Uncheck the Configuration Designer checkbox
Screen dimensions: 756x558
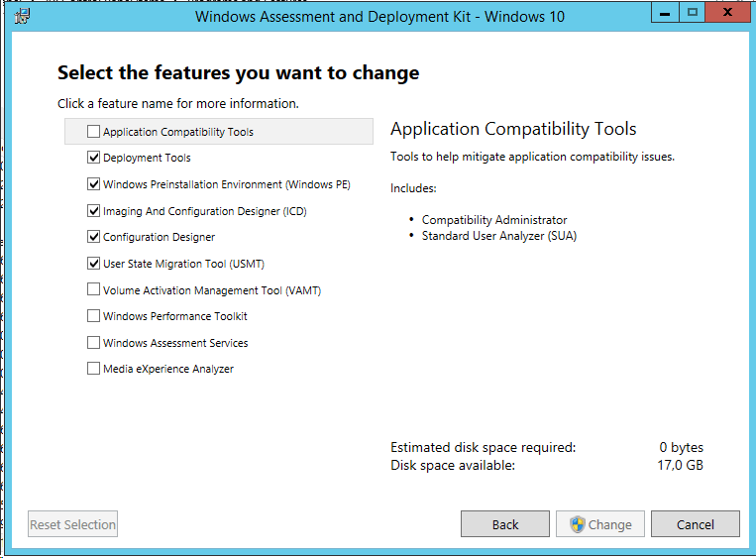point(93,236)
